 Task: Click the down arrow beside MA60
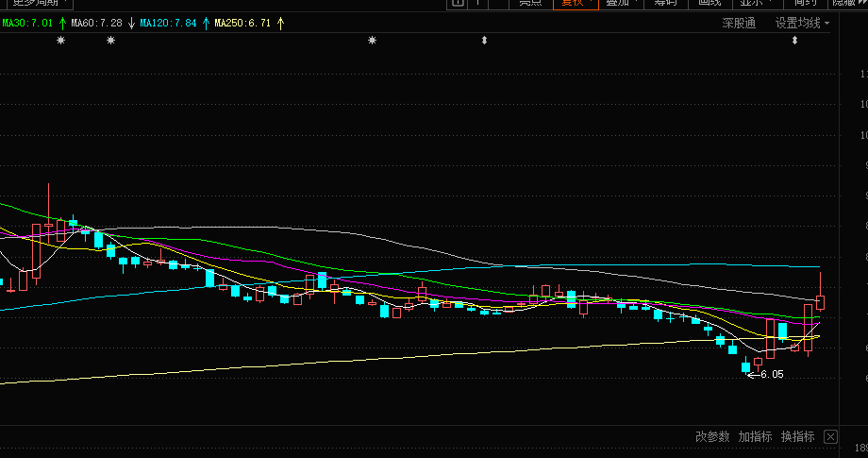click(x=130, y=23)
